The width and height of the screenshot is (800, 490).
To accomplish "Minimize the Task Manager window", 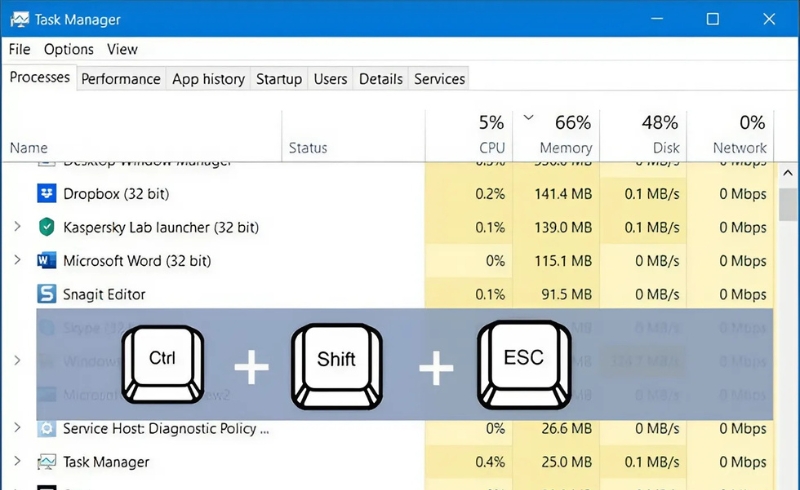I will point(657,19).
